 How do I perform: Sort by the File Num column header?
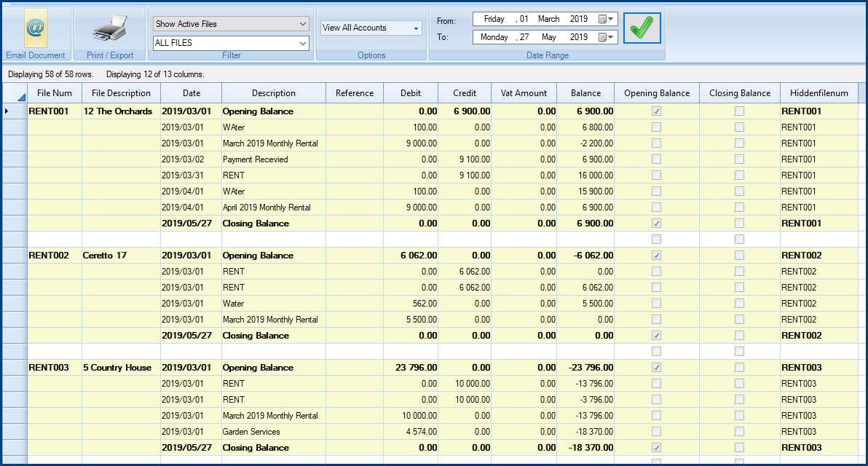pyautogui.click(x=55, y=93)
